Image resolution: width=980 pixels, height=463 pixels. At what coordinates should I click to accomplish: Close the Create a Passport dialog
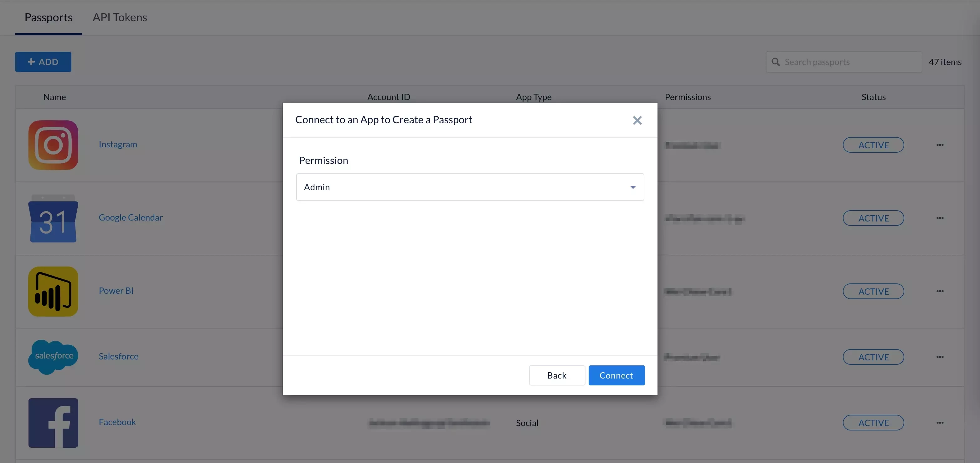coord(637,120)
